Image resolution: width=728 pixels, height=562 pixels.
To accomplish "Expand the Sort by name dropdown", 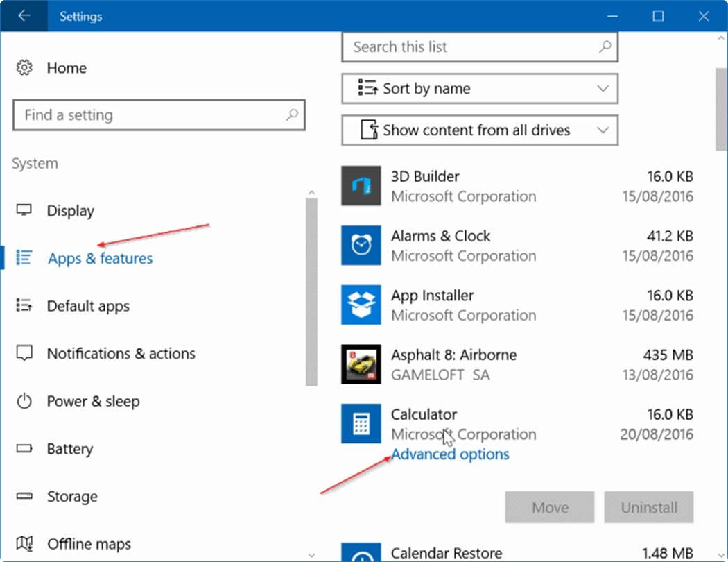I will click(479, 89).
